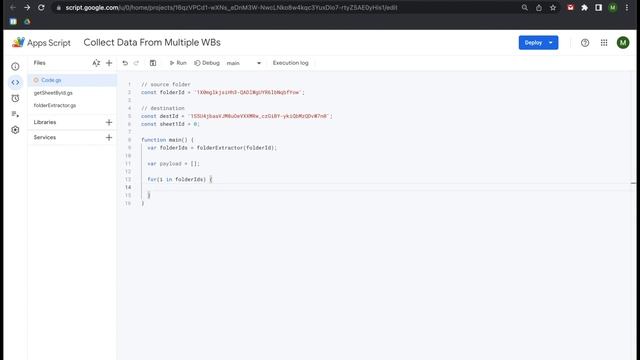
Task: Open the Execution log
Action: click(x=291, y=63)
